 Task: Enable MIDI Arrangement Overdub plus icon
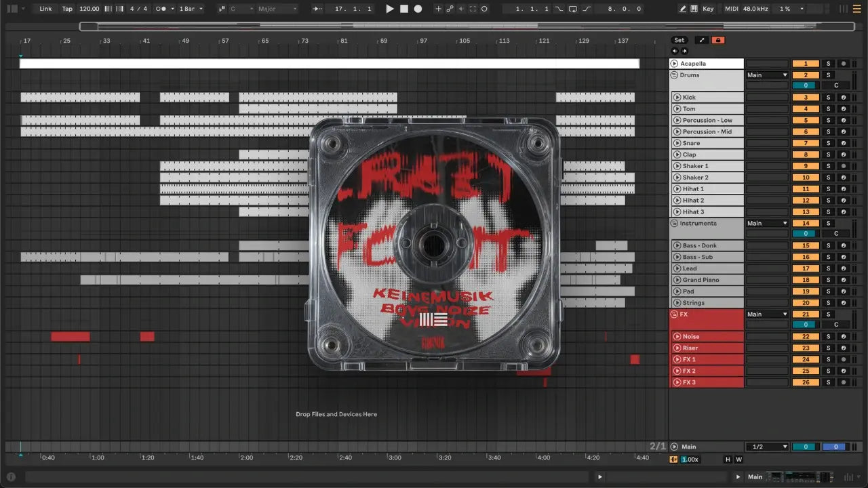coord(438,9)
